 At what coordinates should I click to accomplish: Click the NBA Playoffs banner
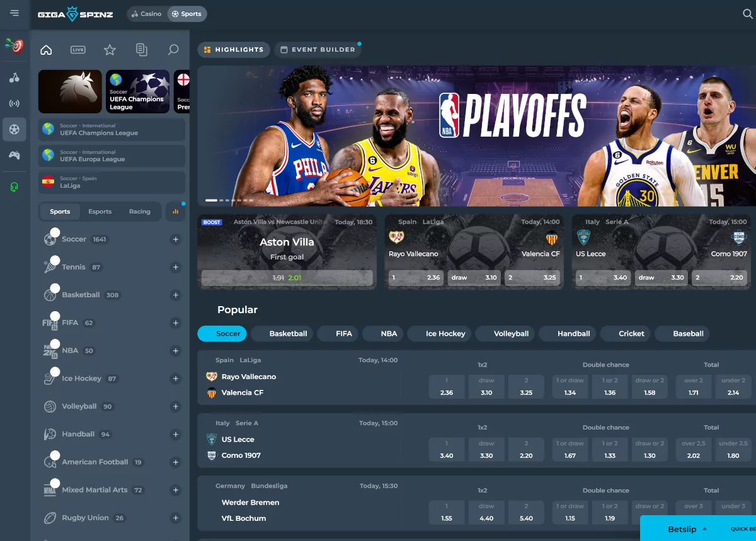coord(477,135)
